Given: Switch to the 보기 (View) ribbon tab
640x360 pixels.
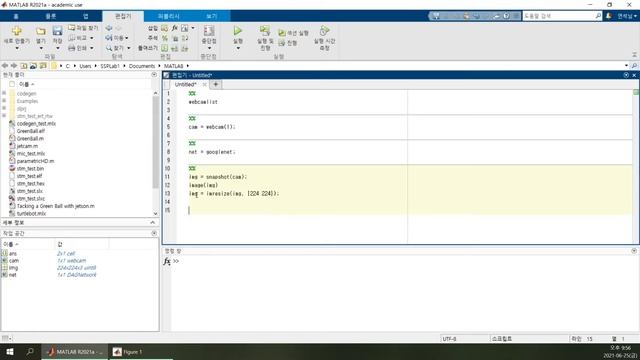Looking at the screenshot, I should (x=211, y=16).
